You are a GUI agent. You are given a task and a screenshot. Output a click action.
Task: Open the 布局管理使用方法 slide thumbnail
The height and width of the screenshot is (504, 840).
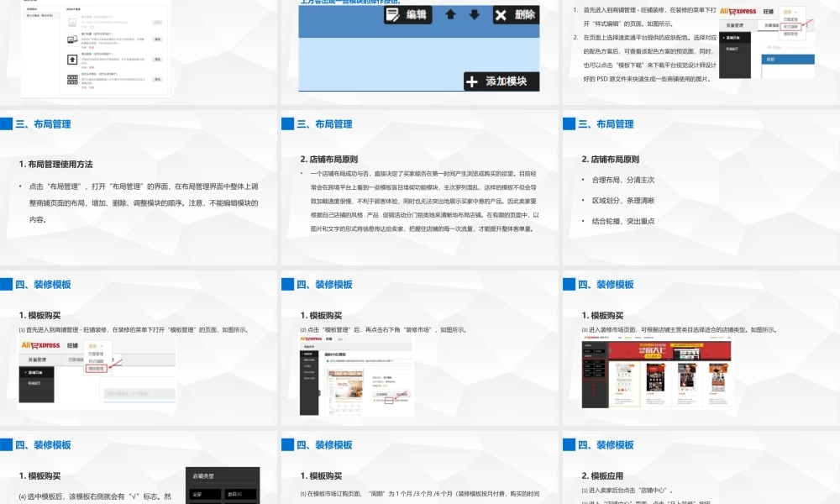139,191
